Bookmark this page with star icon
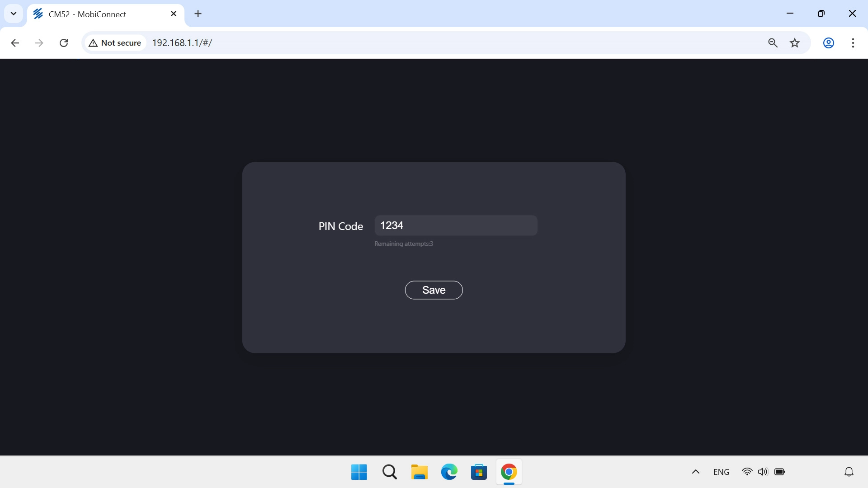Image resolution: width=868 pixels, height=488 pixels. coord(795,43)
